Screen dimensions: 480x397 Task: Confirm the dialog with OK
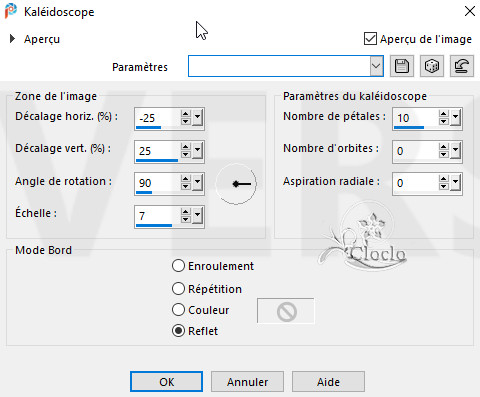pyautogui.click(x=166, y=381)
